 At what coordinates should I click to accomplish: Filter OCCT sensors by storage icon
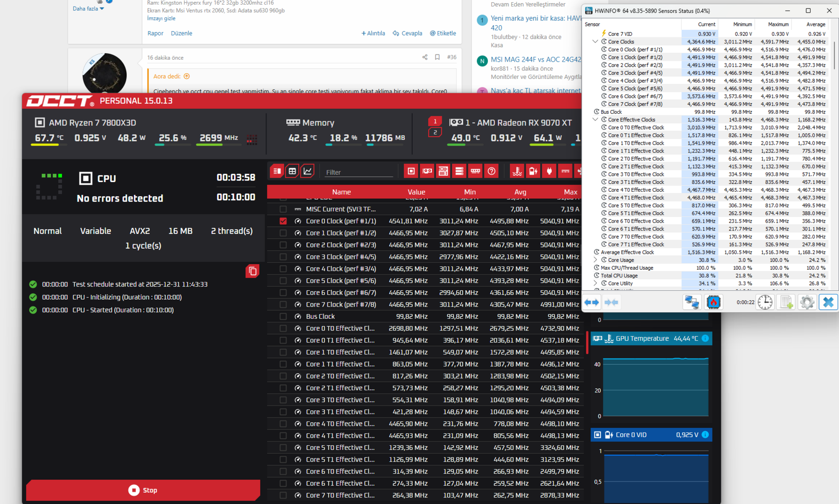pyautogui.click(x=459, y=171)
